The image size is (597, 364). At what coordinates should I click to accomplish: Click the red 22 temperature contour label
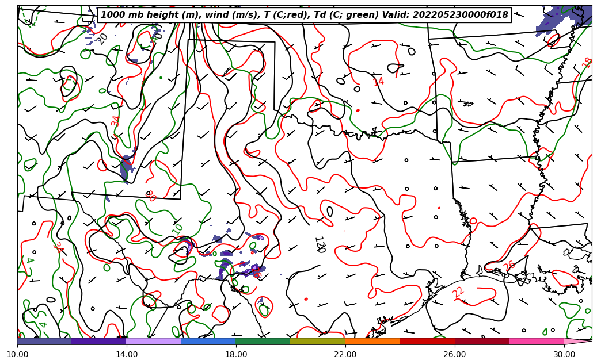458,292
